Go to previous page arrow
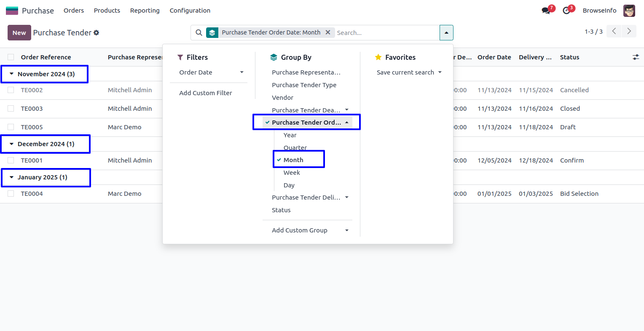This screenshot has height=331, width=644. 614,31
